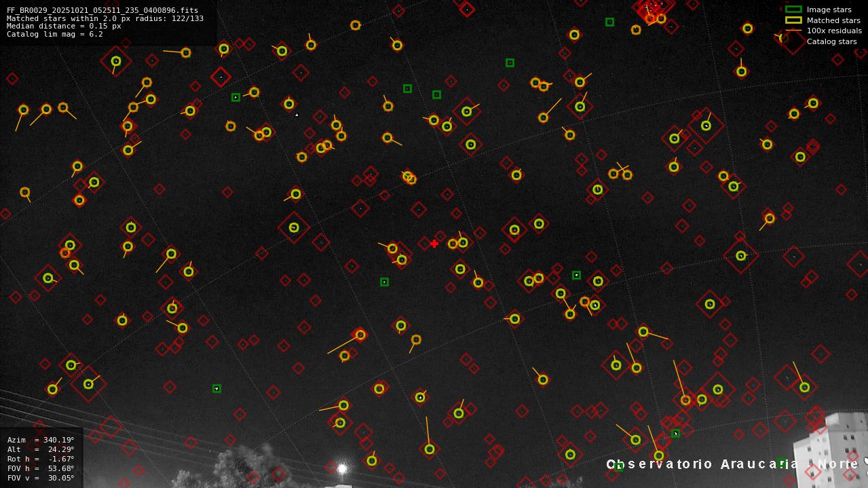This screenshot has height=488, width=868.
Task: Click the 'Catalog lim mag = 6.2' line
Action: pos(55,34)
